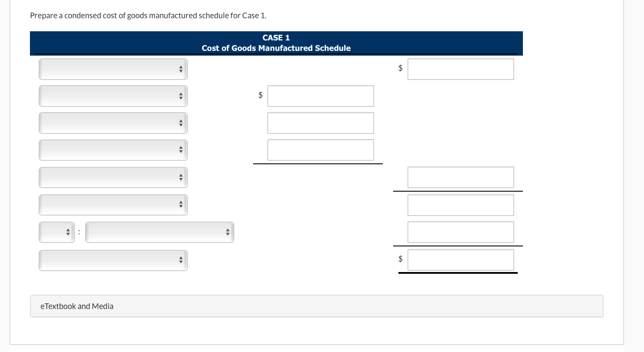Open the fifth account label dropdown
644x352 pixels.
(x=113, y=177)
